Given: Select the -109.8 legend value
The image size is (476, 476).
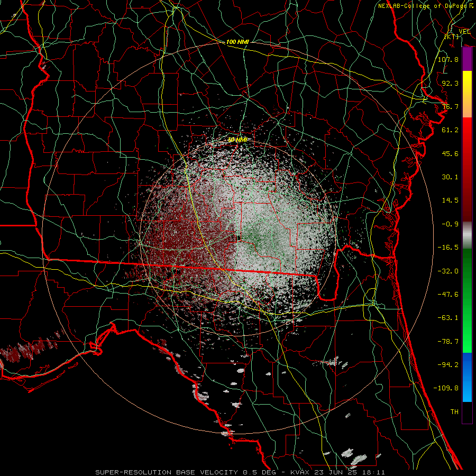Looking at the screenshot, I should tap(446, 388).
